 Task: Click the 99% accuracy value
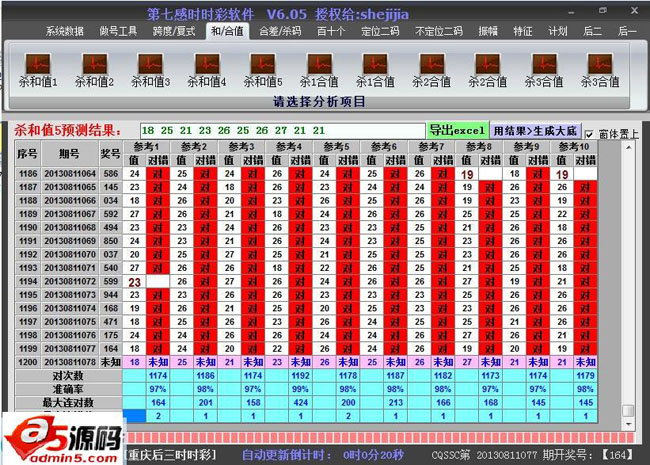tap(301, 389)
